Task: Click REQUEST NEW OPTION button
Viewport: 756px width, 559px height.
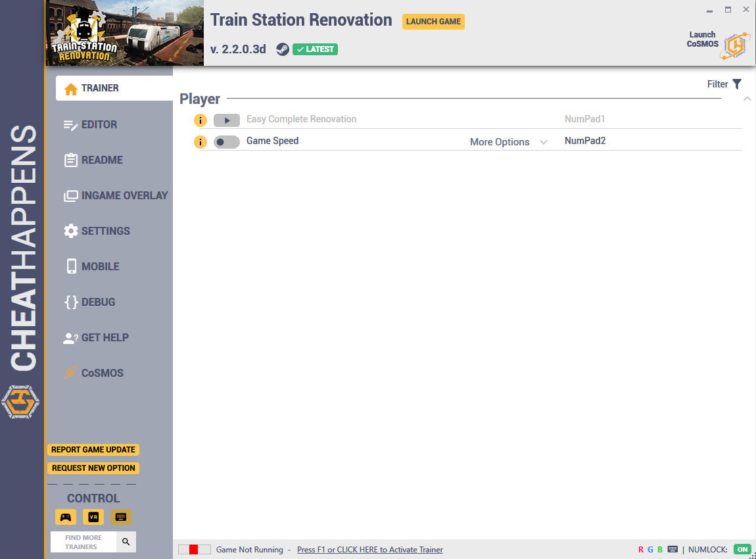Action: point(93,468)
